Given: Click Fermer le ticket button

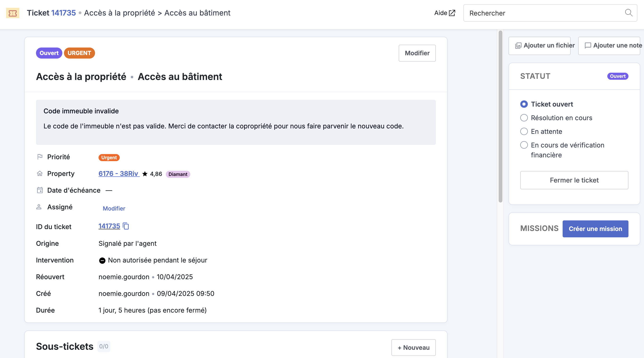Looking at the screenshot, I should pos(574,180).
